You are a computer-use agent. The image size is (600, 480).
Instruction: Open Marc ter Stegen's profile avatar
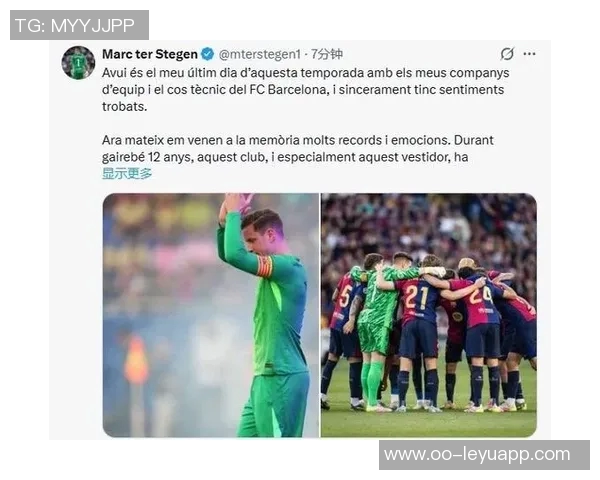(x=78, y=62)
